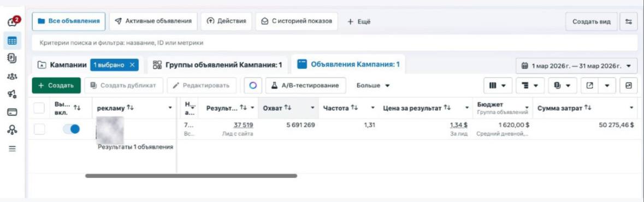Expand the export options arrow
644x202 pixels.
click(x=607, y=86)
